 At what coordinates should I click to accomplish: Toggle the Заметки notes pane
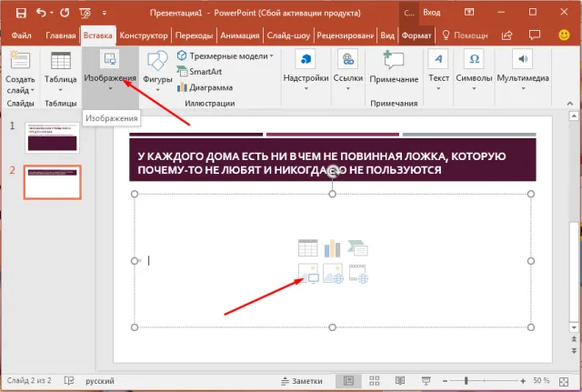click(x=302, y=381)
